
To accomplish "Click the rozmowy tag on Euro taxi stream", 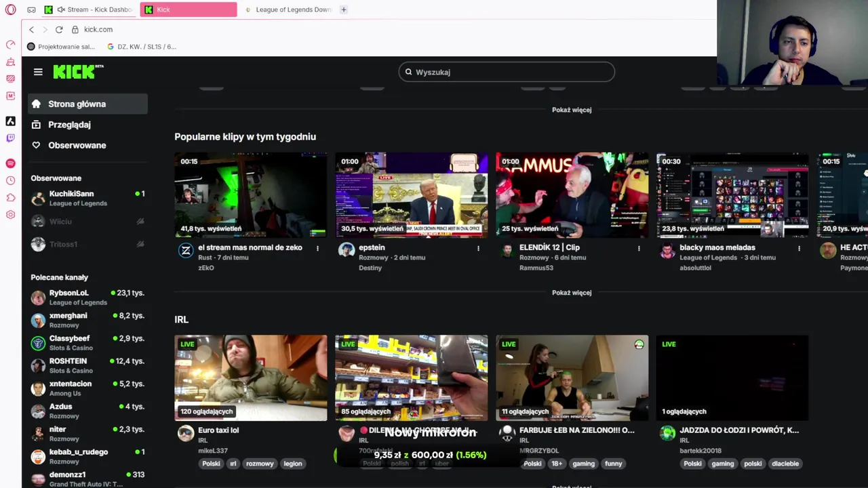I will pos(260,464).
